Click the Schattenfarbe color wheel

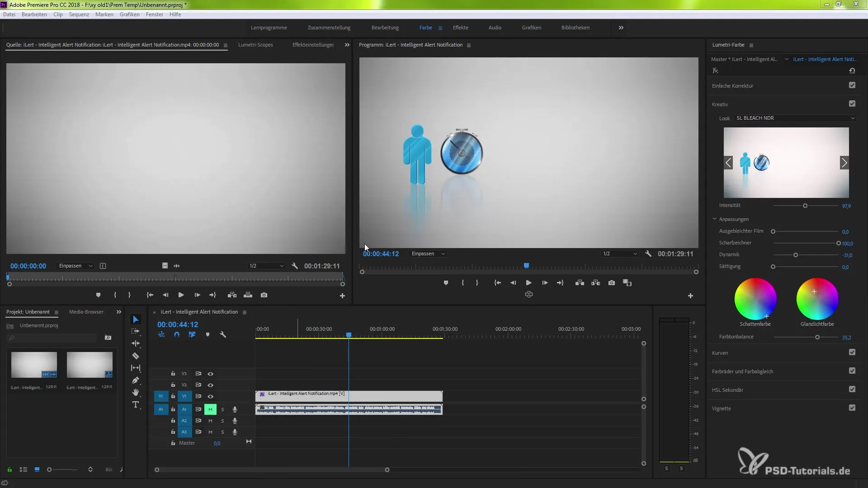[x=755, y=299]
